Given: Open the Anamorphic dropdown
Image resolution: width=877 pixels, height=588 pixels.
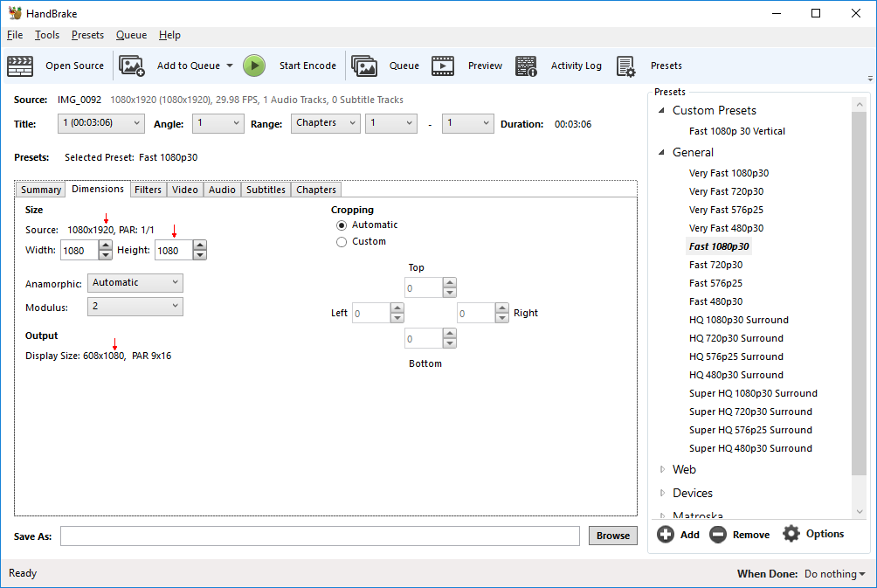Looking at the screenshot, I should click(135, 282).
